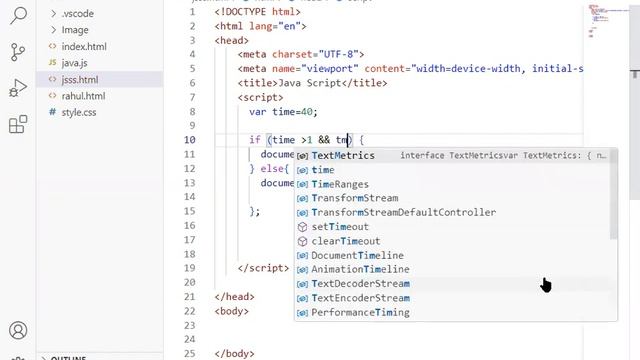Click the TextMetrics variable icon
Image resolution: width=640 pixels, height=360 pixels.
302,156
